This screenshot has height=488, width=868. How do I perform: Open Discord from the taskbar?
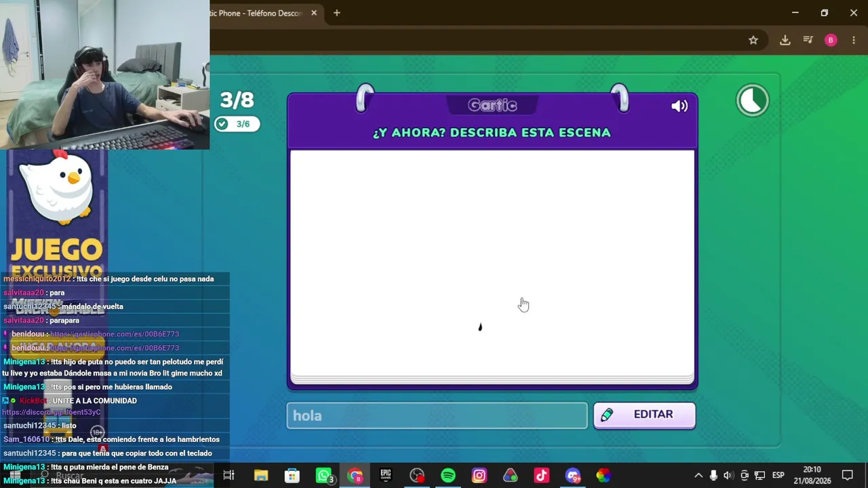pyautogui.click(x=573, y=475)
